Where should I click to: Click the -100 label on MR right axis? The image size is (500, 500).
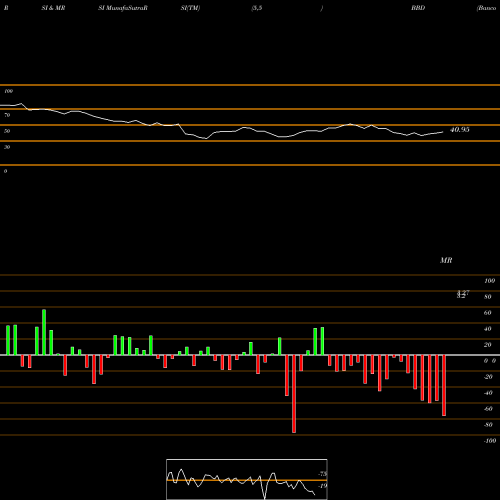[490, 441]
